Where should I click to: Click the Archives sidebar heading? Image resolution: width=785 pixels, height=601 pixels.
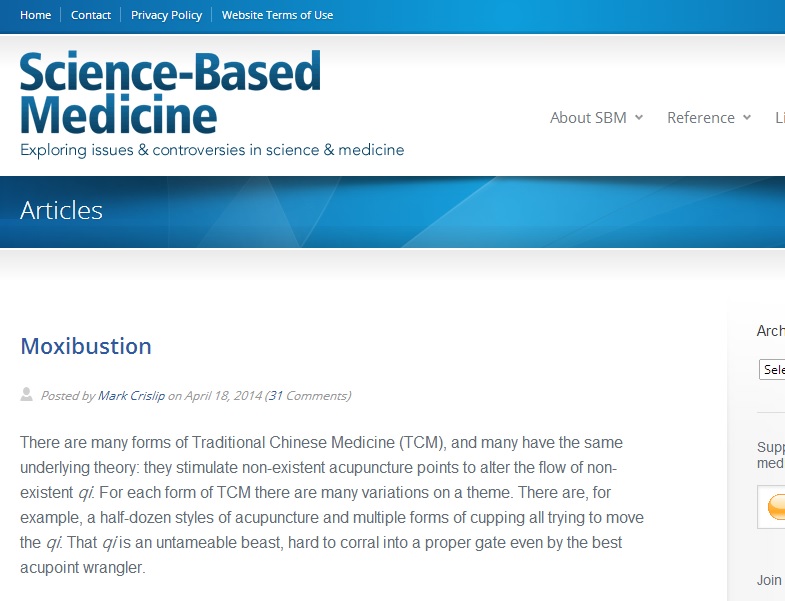coord(770,331)
